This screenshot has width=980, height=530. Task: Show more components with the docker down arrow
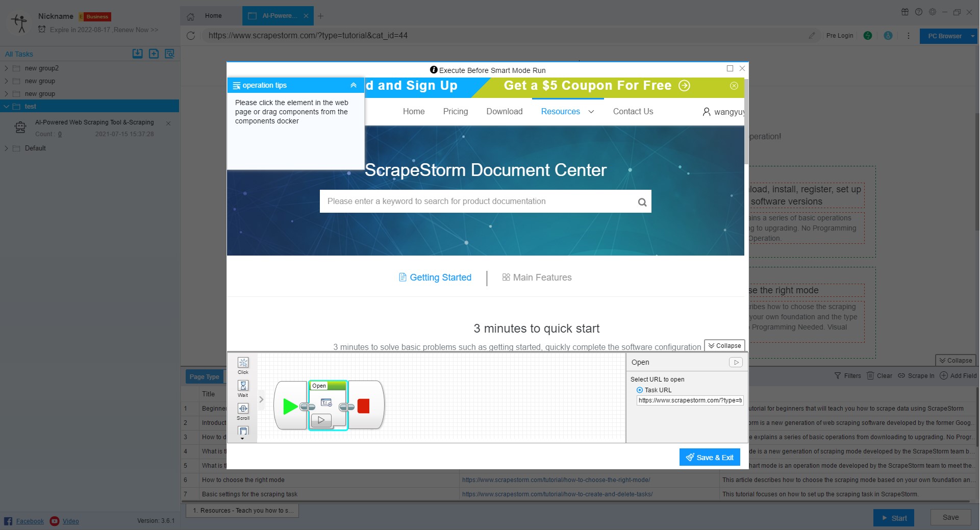(x=242, y=439)
